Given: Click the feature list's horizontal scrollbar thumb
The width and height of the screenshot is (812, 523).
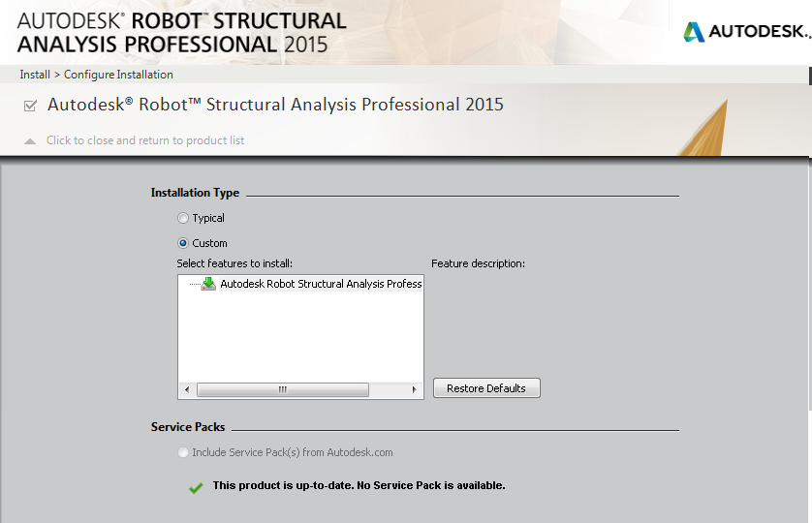Looking at the screenshot, I should (x=282, y=389).
